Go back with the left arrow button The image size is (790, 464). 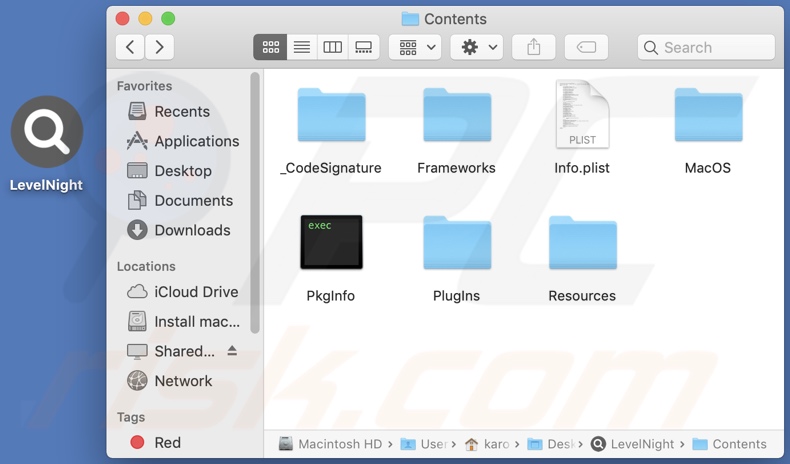130,47
